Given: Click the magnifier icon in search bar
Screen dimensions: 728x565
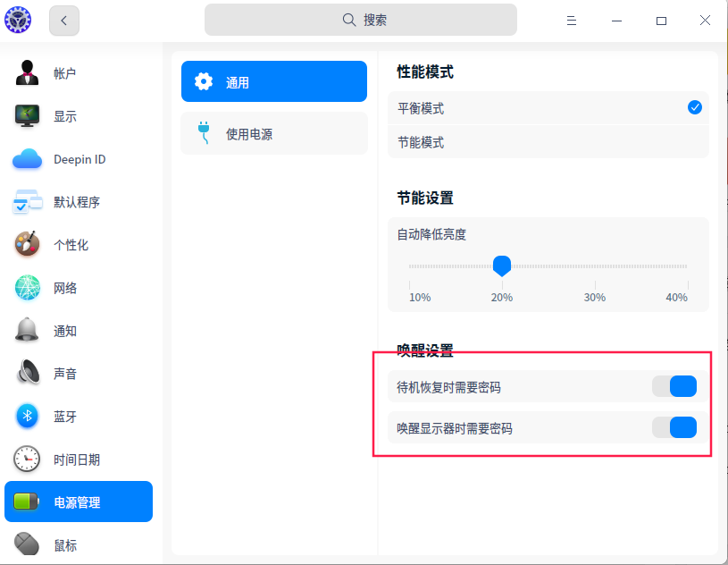Looking at the screenshot, I should pyautogui.click(x=348, y=20).
